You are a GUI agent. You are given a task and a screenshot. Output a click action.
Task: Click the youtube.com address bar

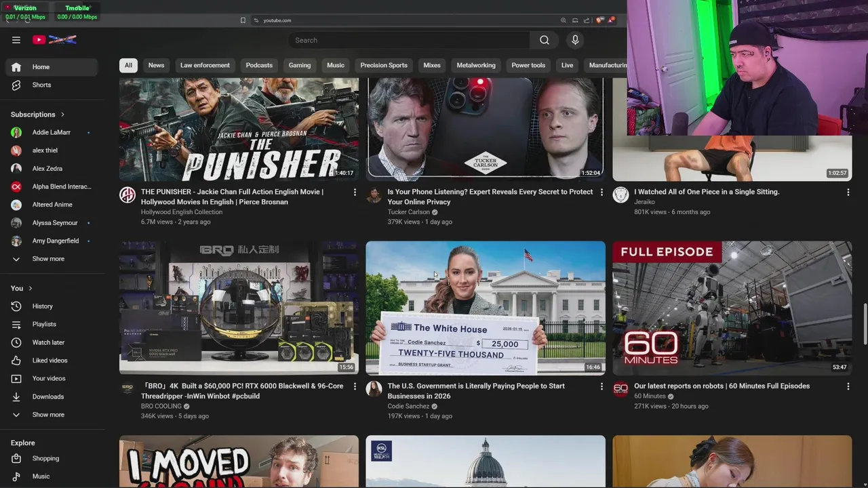tap(407, 20)
